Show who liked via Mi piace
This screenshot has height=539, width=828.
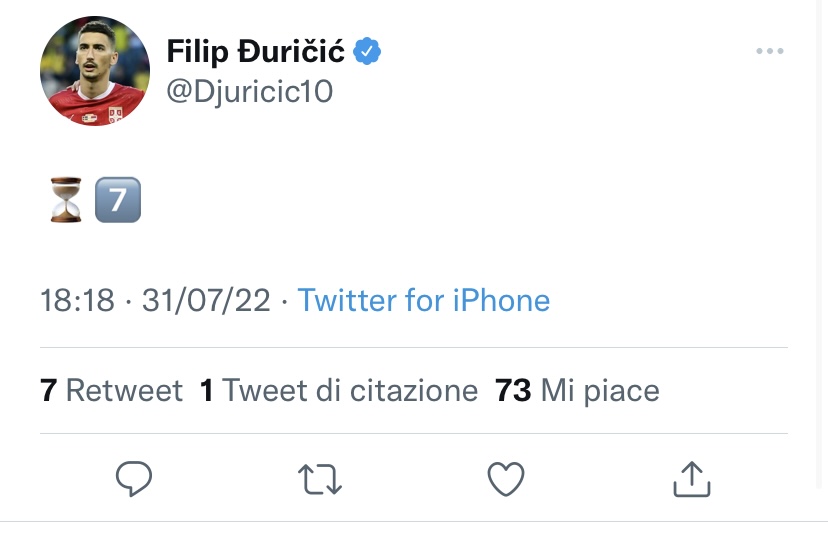600,390
